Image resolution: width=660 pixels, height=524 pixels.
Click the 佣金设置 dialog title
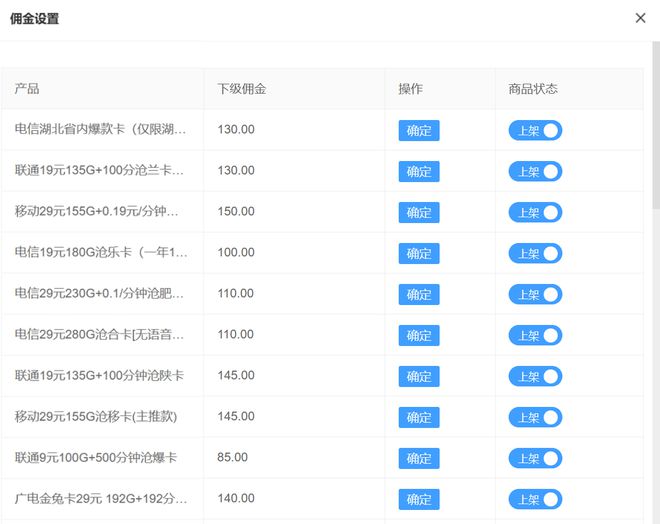coord(35,19)
